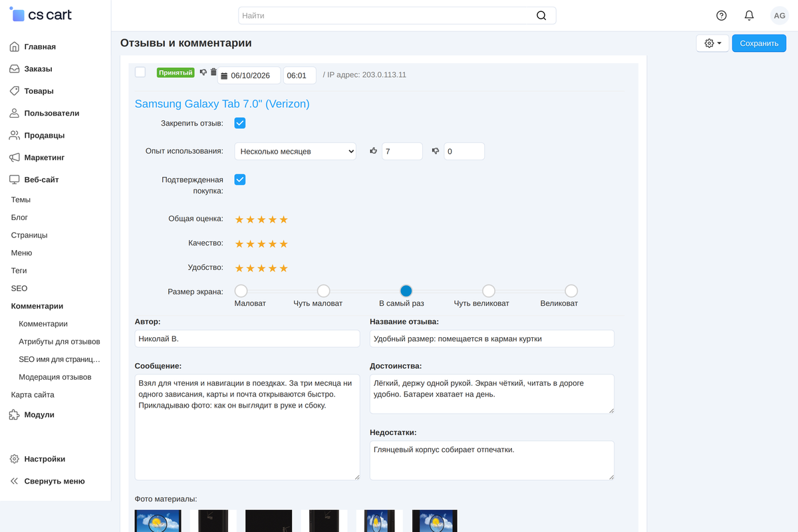This screenshot has height=532, width=798.
Task: Open the Samsung Galaxy Tab 7.0" (Verizon) link
Action: pos(222,104)
